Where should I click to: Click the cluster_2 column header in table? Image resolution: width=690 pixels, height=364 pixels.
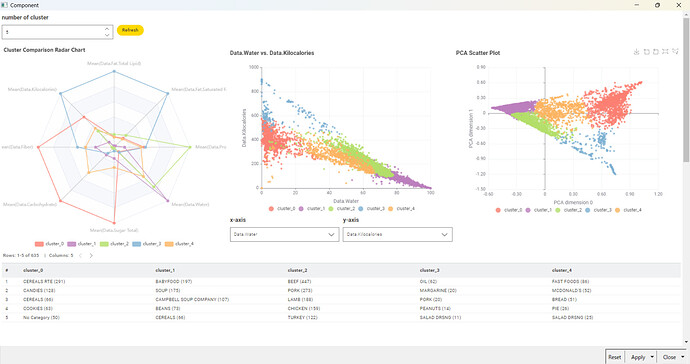(x=297, y=270)
